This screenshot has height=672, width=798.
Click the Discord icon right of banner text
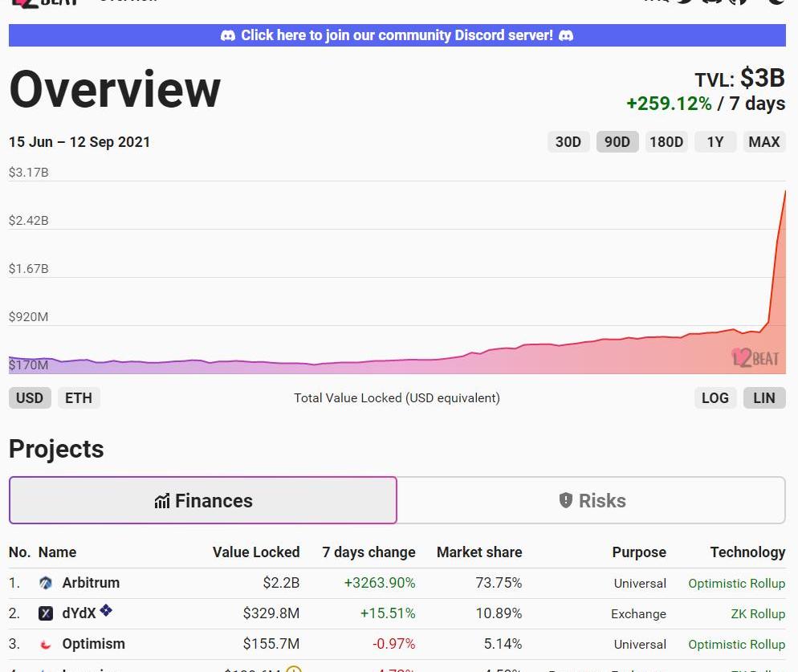click(x=566, y=35)
